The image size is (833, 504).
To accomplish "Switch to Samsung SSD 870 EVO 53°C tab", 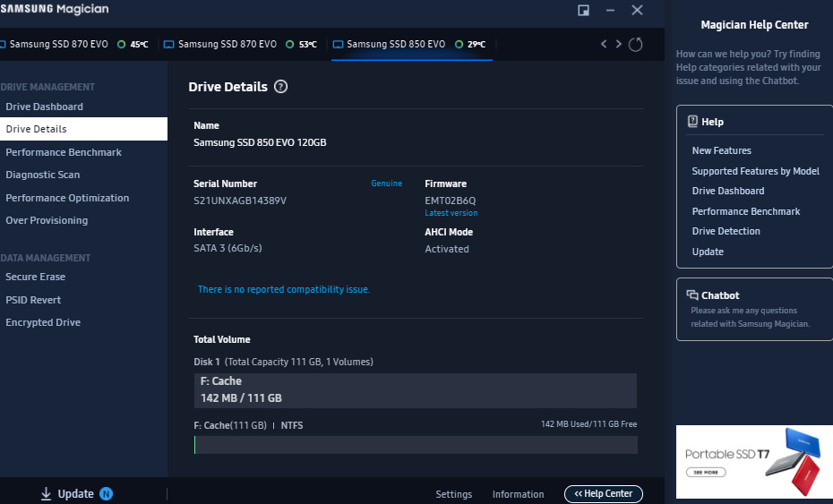I will tap(240, 45).
